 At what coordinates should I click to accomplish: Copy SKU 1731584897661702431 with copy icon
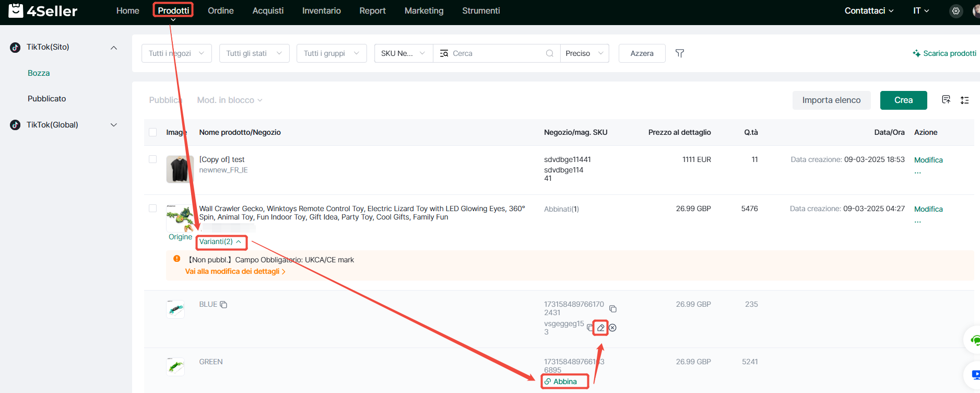pyautogui.click(x=613, y=309)
